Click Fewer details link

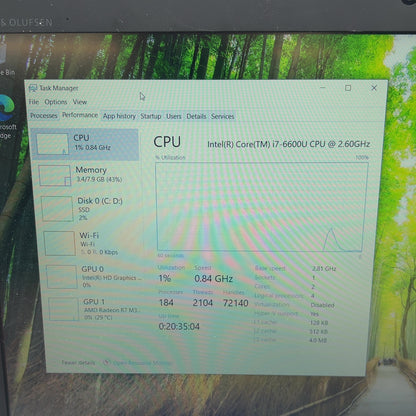[x=78, y=362]
